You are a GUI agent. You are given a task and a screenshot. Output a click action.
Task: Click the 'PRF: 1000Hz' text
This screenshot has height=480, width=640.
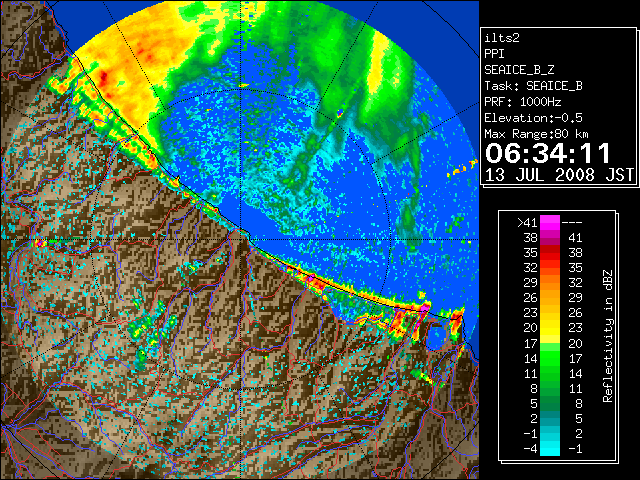coord(523,102)
